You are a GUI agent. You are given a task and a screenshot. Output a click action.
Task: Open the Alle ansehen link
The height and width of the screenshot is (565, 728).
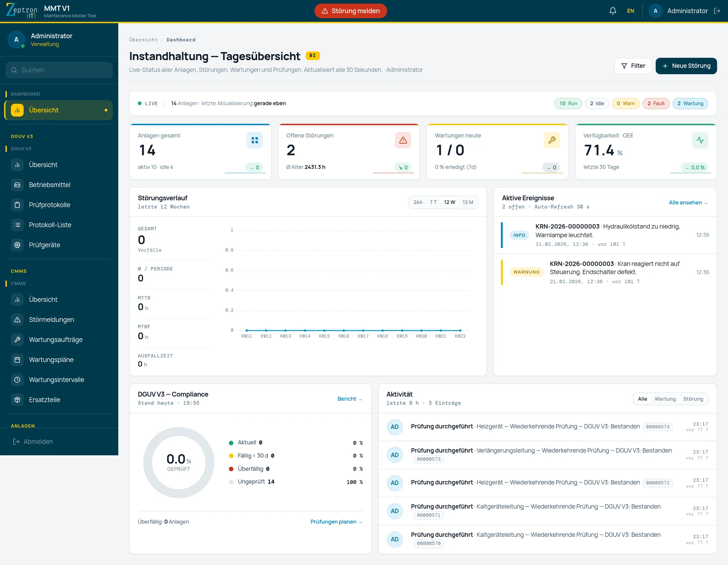[688, 203]
